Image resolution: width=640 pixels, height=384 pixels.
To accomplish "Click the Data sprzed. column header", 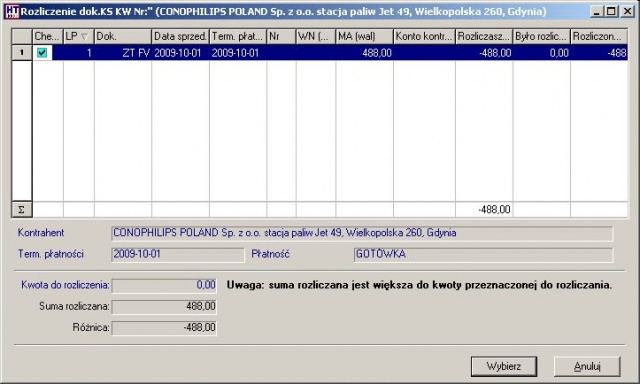I will click(x=180, y=37).
